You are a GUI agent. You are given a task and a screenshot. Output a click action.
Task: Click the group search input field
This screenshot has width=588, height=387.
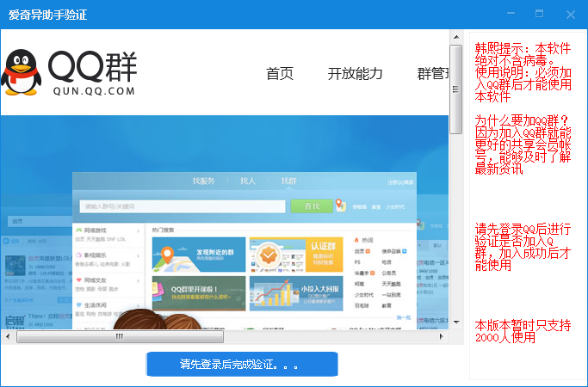click(x=183, y=206)
